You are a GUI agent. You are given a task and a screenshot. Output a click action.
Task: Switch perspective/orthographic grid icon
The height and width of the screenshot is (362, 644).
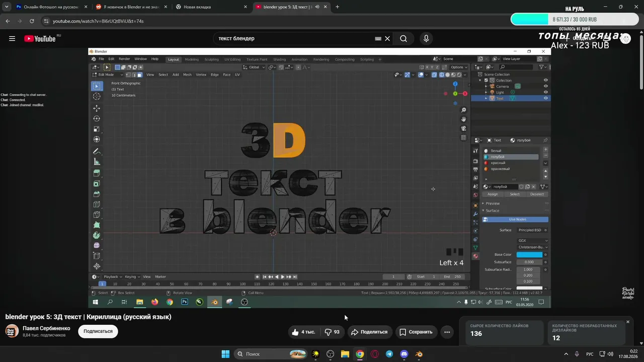pos(463,137)
